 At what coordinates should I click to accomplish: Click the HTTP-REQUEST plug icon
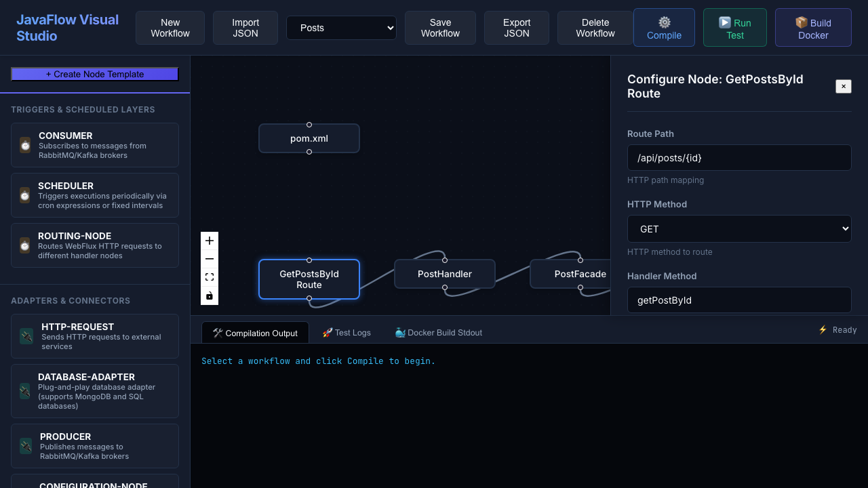tap(26, 336)
